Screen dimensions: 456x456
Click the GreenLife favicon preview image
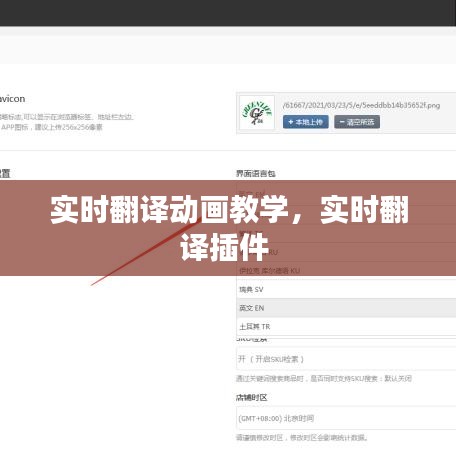[257, 113]
